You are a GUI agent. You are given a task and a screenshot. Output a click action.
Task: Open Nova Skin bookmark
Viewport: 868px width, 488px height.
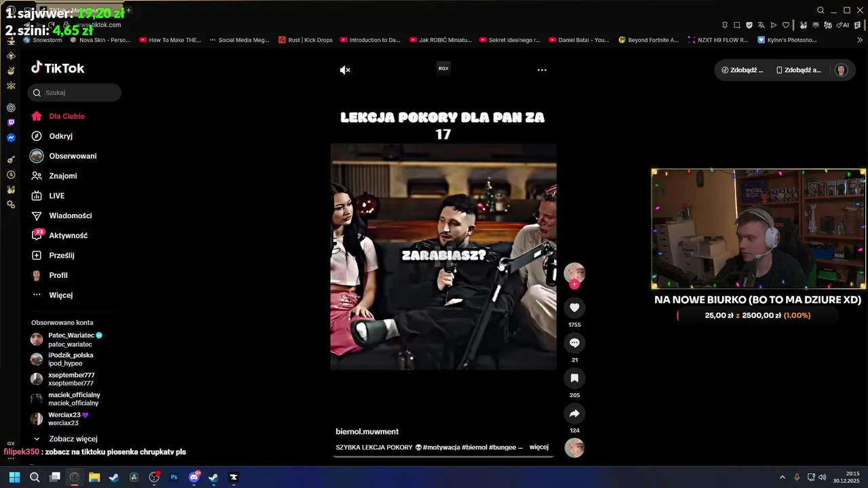pos(100,40)
